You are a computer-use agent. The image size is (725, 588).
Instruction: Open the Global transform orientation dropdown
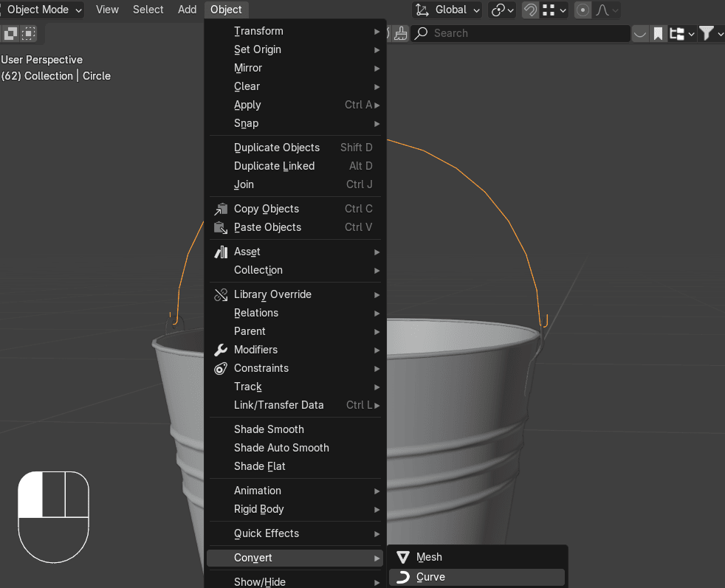tap(447, 10)
